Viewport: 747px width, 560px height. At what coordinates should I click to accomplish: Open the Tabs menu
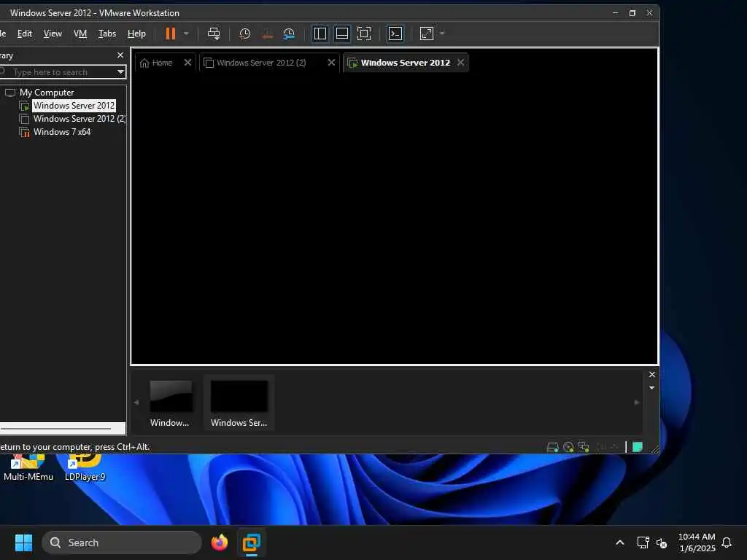point(107,34)
